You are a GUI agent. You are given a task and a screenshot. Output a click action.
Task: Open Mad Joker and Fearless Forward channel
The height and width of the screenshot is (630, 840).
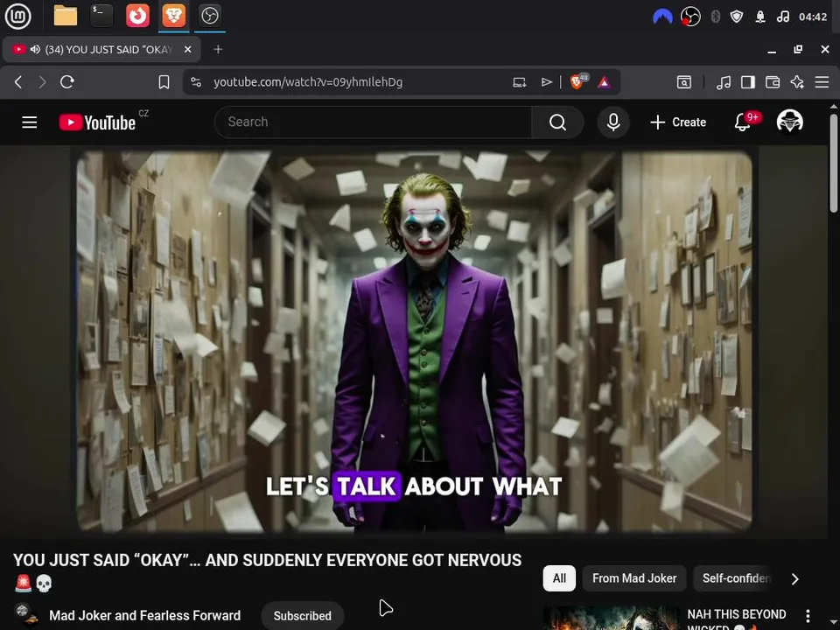click(x=144, y=615)
